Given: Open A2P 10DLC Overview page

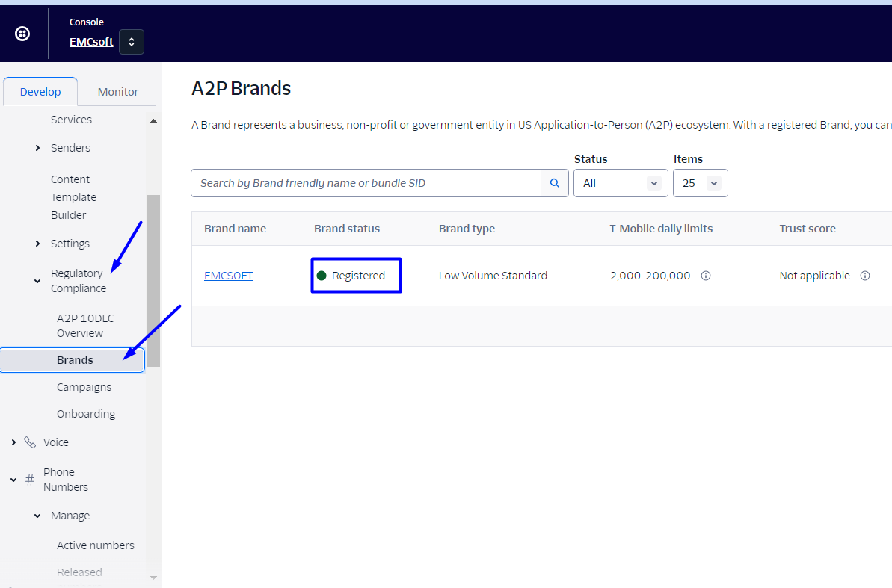Looking at the screenshot, I should click(84, 326).
